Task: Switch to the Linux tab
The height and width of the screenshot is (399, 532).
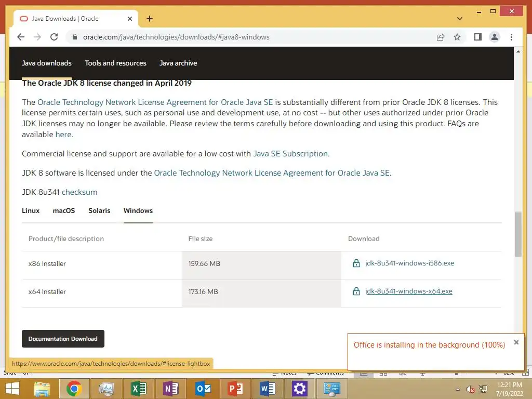Action: (x=31, y=211)
